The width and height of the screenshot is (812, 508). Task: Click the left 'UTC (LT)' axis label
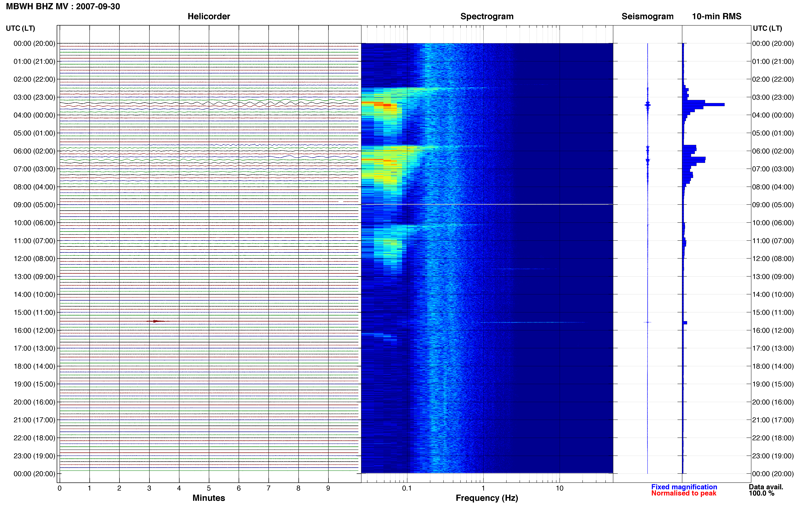point(21,28)
